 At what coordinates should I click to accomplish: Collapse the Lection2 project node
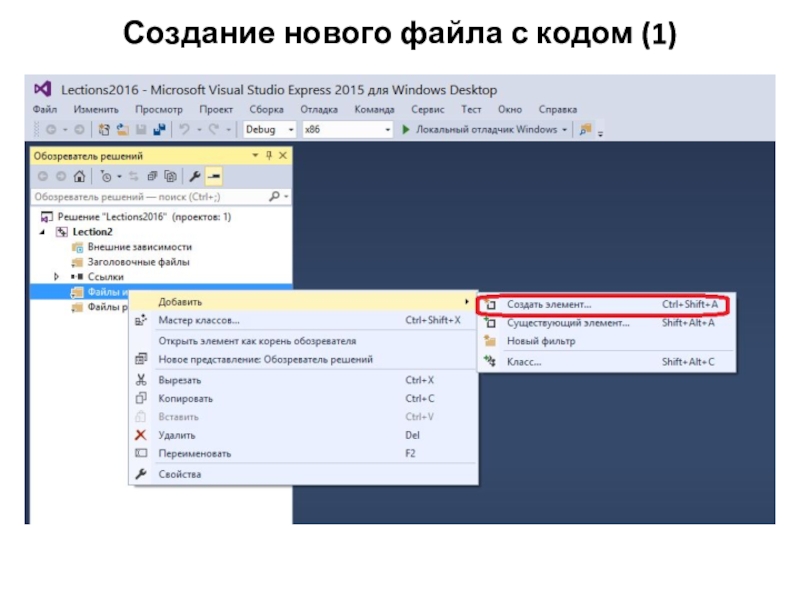pos(42,232)
